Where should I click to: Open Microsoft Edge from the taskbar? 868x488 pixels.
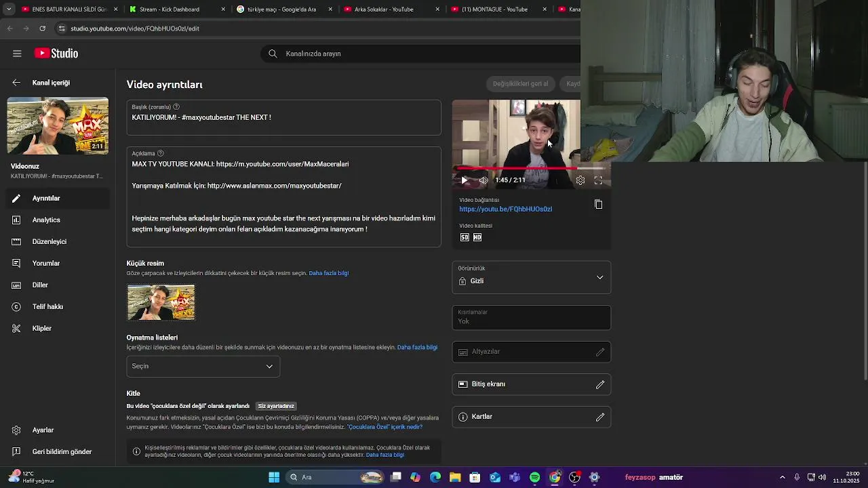point(435,477)
